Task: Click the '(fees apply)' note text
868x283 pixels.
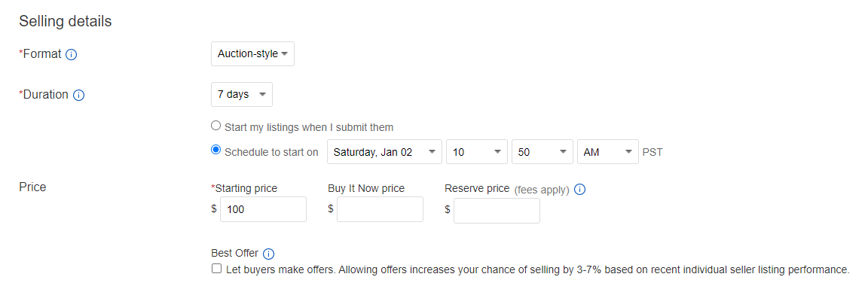Action: click(542, 190)
